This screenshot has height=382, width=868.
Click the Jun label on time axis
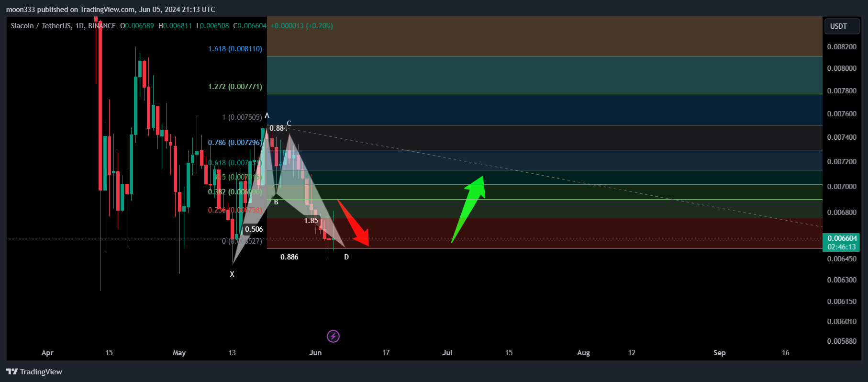(x=315, y=353)
